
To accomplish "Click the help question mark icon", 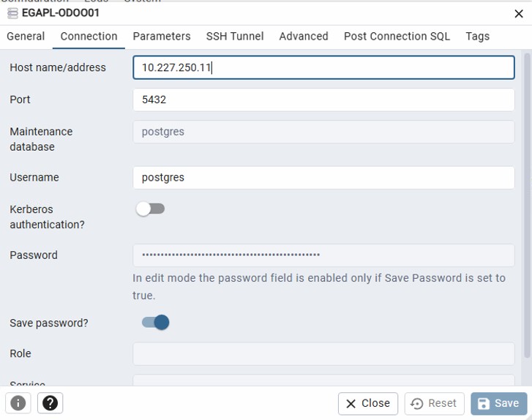I will pyautogui.click(x=50, y=403).
